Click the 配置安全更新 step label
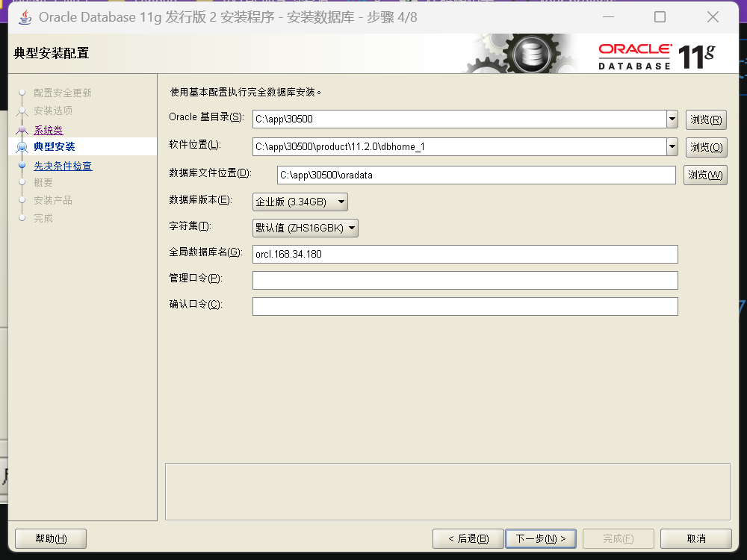The height and width of the screenshot is (560, 747). pyautogui.click(x=63, y=93)
